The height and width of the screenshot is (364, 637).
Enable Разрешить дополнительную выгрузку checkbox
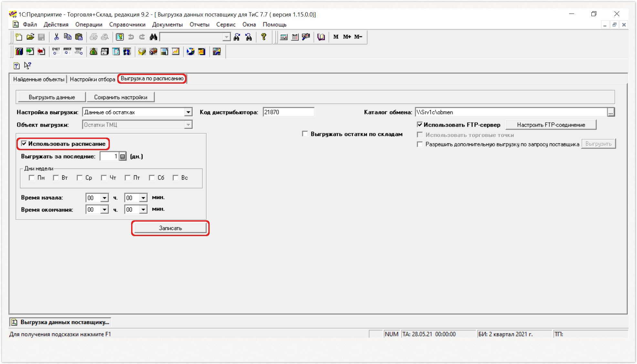[x=420, y=144]
